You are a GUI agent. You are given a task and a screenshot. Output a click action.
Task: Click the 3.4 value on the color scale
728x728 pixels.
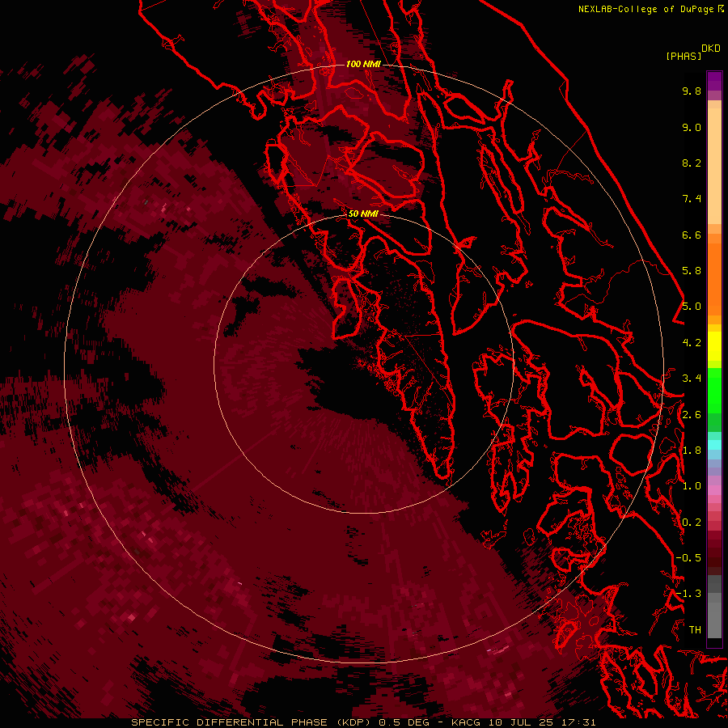click(692, 379)
